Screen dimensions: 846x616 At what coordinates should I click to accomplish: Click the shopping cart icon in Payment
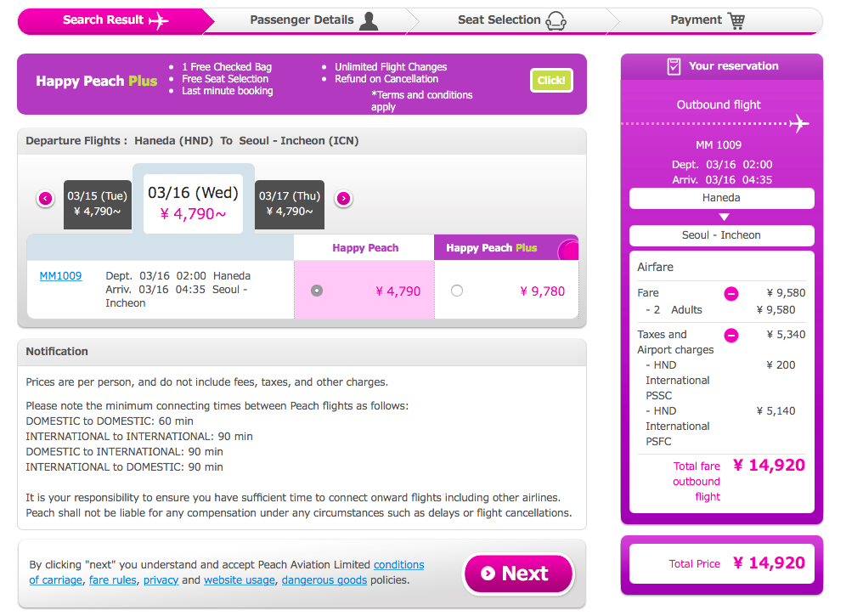pyautogui.click(x=736, y=20)
